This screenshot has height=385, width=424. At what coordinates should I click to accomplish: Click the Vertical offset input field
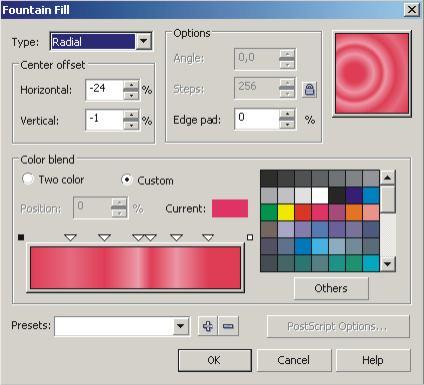pyautogui.click(x=104, y=119)
